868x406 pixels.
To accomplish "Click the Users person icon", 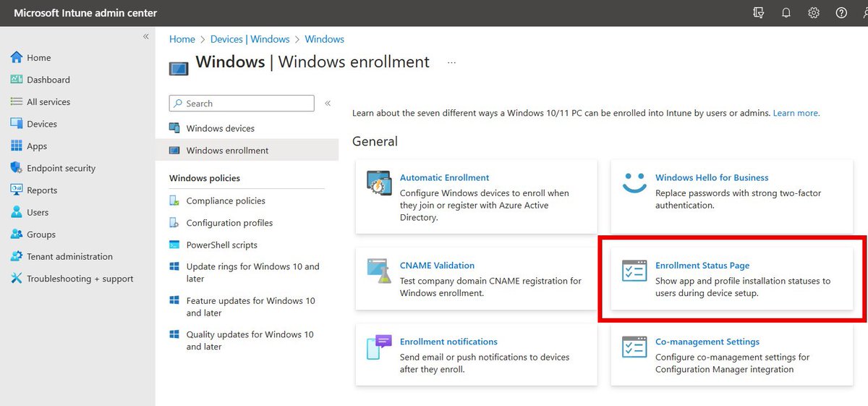I will (17, 212).
